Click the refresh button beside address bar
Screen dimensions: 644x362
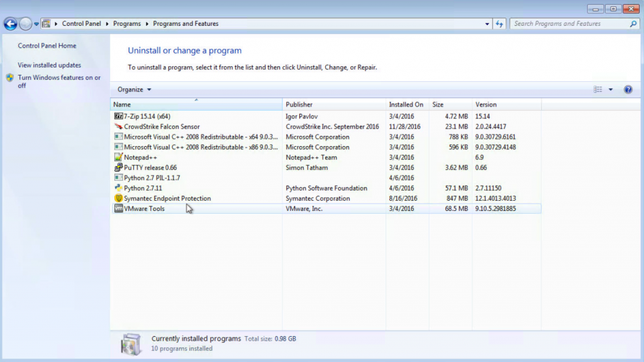click(x=500, y=24)
